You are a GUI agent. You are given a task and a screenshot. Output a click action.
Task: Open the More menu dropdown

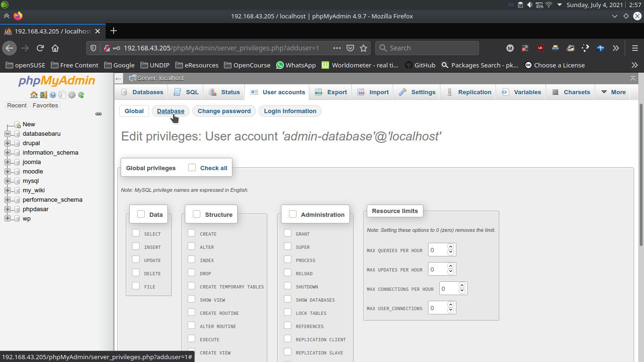(x=614, y=92)
